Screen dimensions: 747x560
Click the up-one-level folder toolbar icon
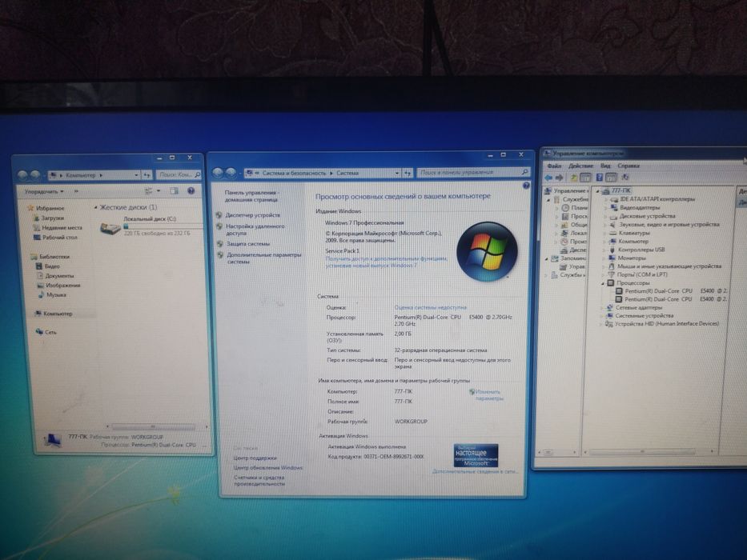tap(574, 178)
